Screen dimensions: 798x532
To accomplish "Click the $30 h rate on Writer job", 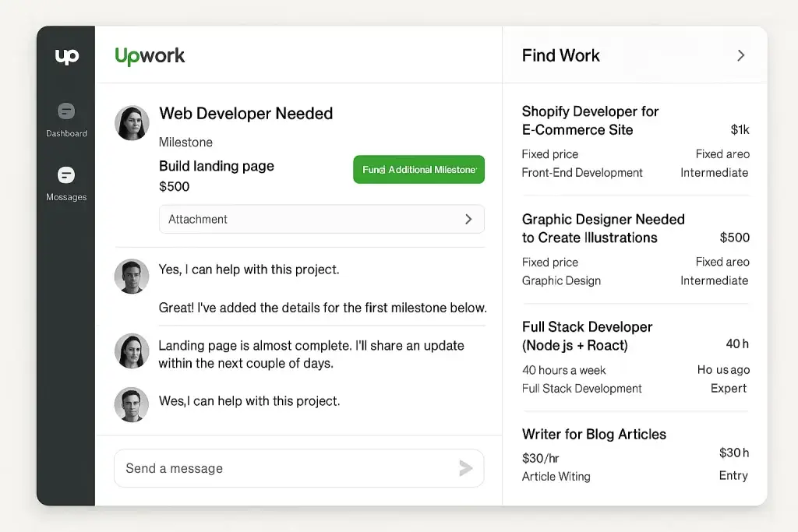I will click(734, 453).
